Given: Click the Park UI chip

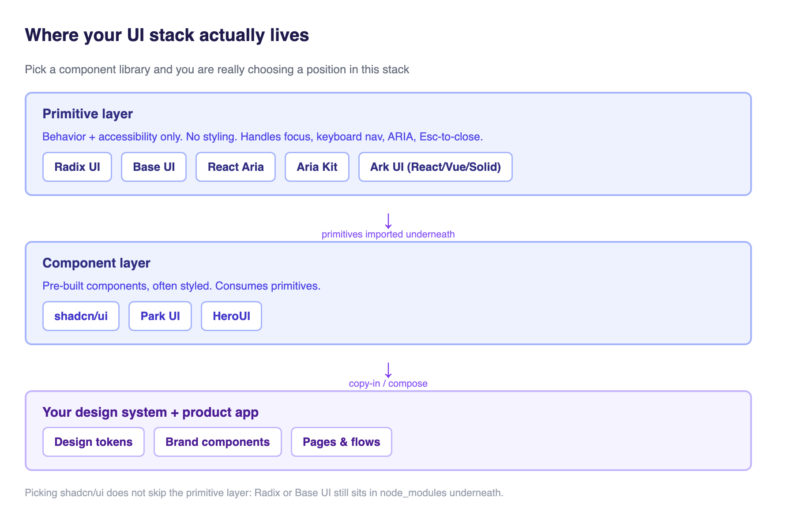Looking at the screenshot, I should (x=160, y=316).
